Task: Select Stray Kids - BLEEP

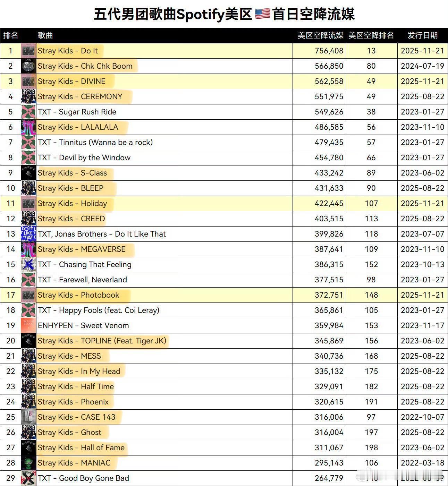Action: click(x=70, y=188)
